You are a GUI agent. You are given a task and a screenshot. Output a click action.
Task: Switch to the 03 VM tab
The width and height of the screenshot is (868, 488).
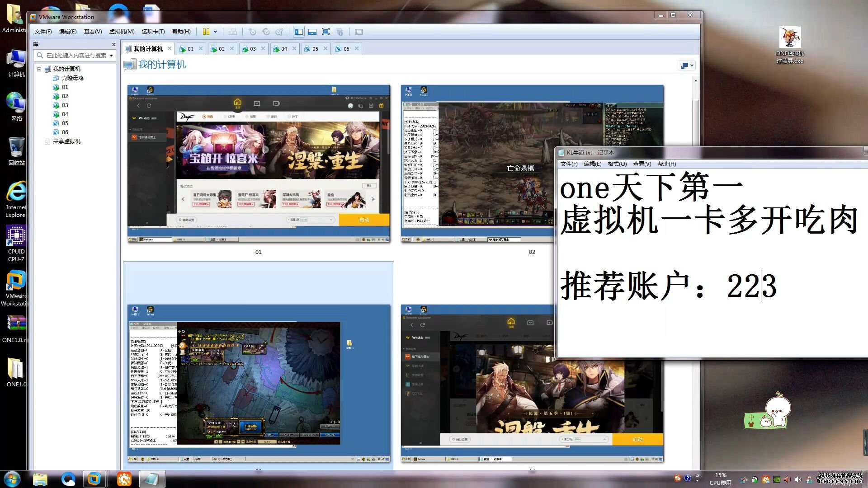(252, 49)
